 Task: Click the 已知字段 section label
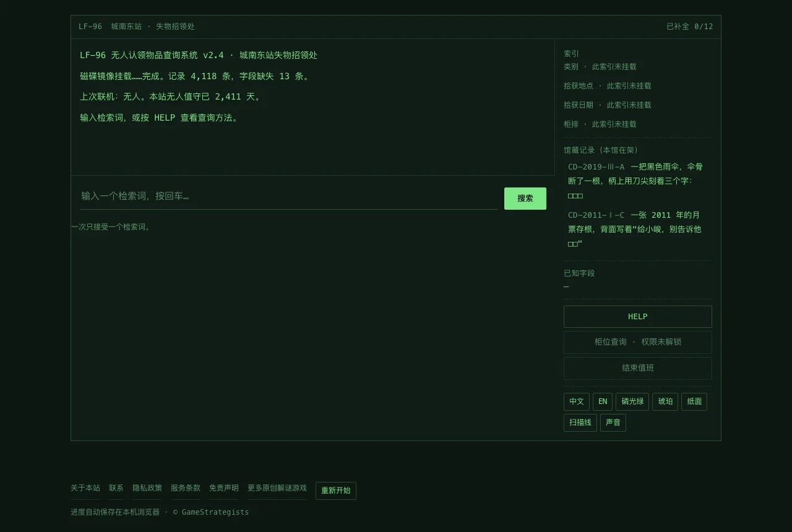tap(579, 273)
